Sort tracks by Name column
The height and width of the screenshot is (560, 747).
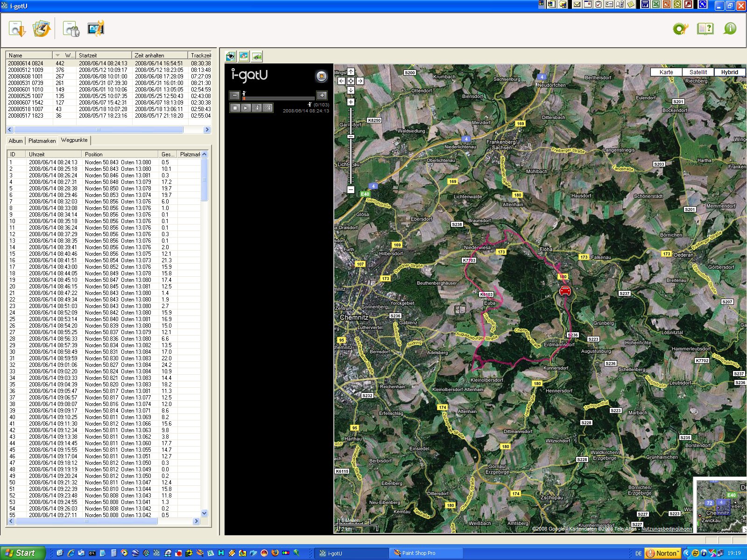(x=29, y=55)
